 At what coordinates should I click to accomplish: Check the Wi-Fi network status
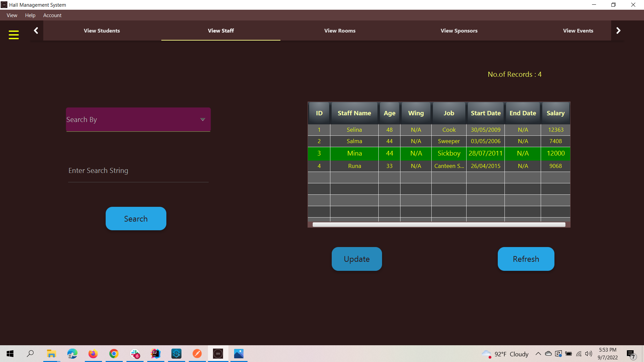pyautogui.click(x=579, y=354)
